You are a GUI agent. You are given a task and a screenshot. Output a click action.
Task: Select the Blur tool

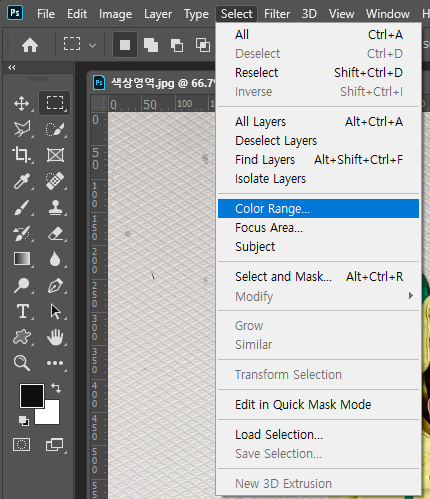click(55, 259)
